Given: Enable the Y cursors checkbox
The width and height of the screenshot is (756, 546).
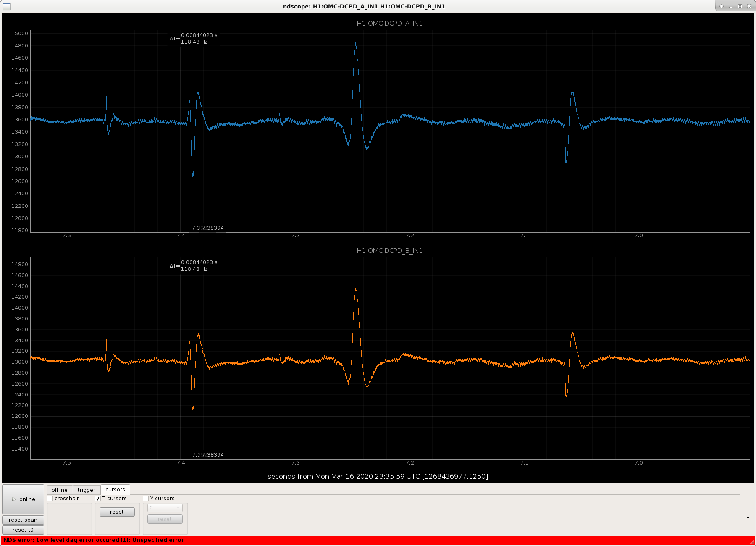Looking at the screenshot, I should 146,499.
